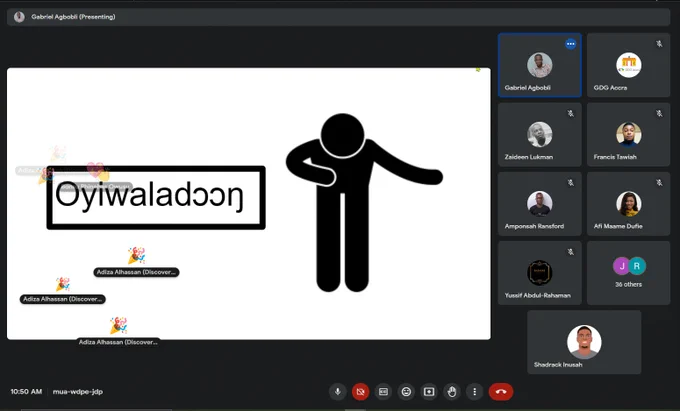The height and width of the screenshot is (411, 680).
Task: Select Amponsah Ransford participant tile
Action: click(539, 204)
